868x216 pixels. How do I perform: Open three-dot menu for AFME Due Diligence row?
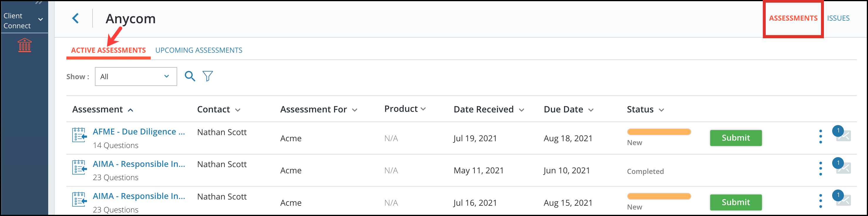point(820,136)
